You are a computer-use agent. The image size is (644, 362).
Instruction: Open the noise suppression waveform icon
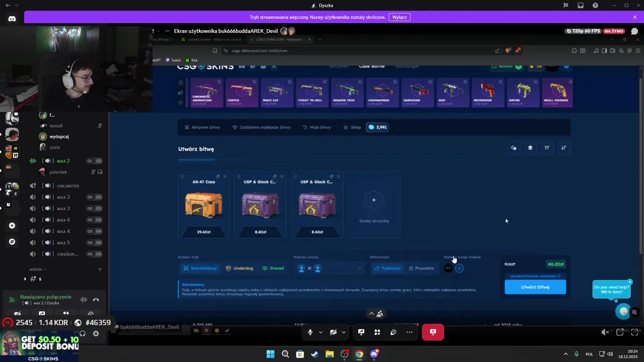click(x=84, y=300)
